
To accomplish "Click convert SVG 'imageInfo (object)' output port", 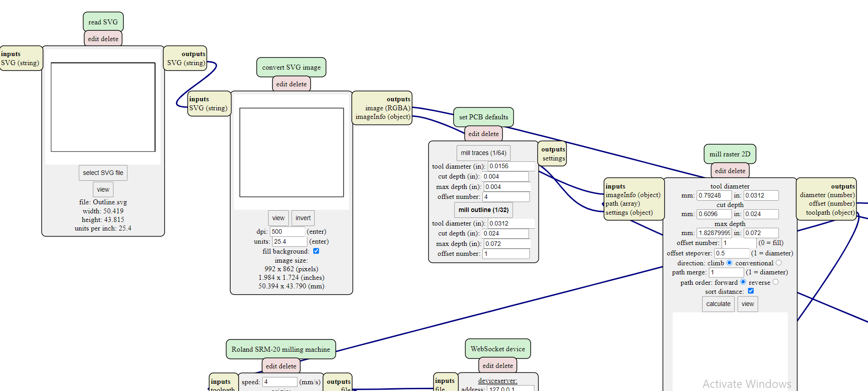I will click(383, 117).
